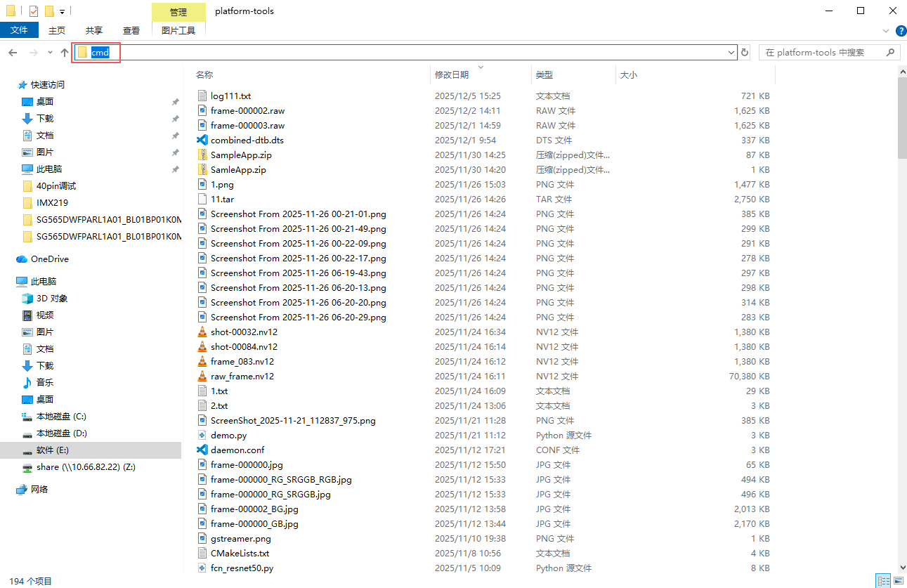
Task: Switch to details view in status bar
Action: 882,581
